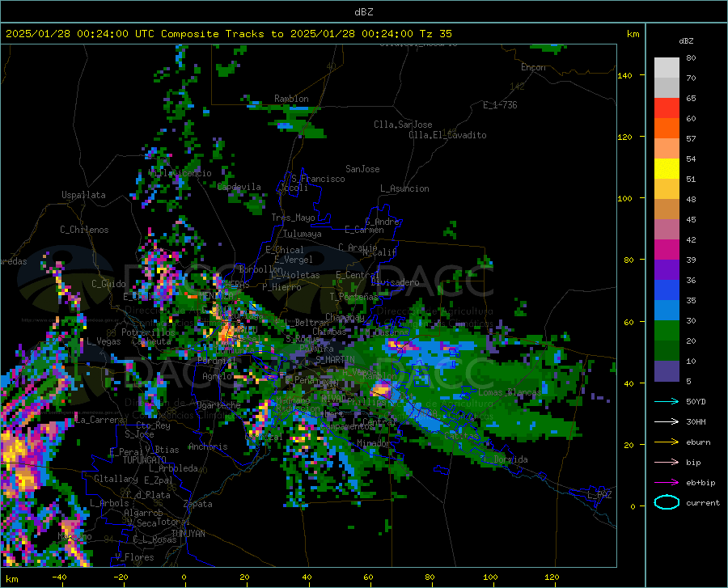Image resolution: width=728 pixels, height=588 pixels.
Task: Click the 30HM white arrow legend icon
Action: (667, 422)
